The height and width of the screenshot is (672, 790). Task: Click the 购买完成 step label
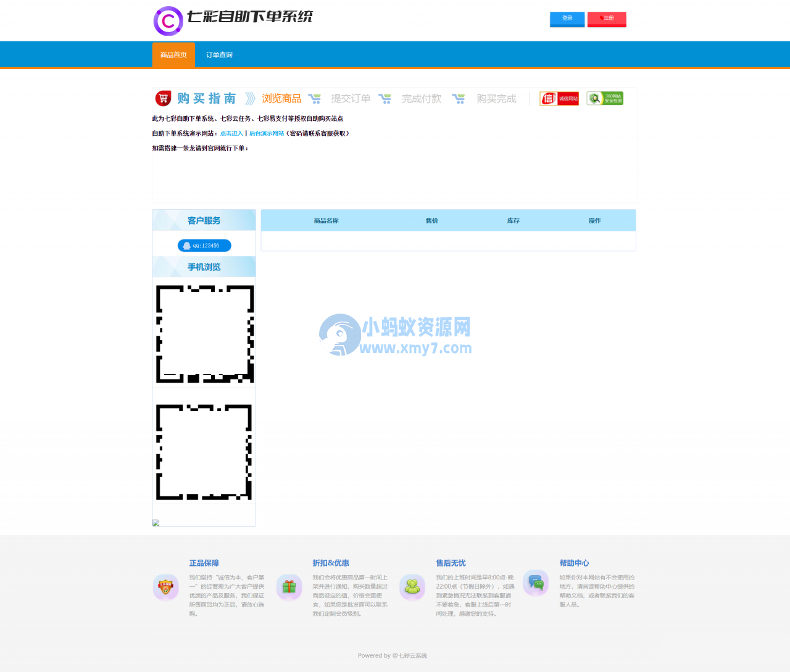(496, 99)
